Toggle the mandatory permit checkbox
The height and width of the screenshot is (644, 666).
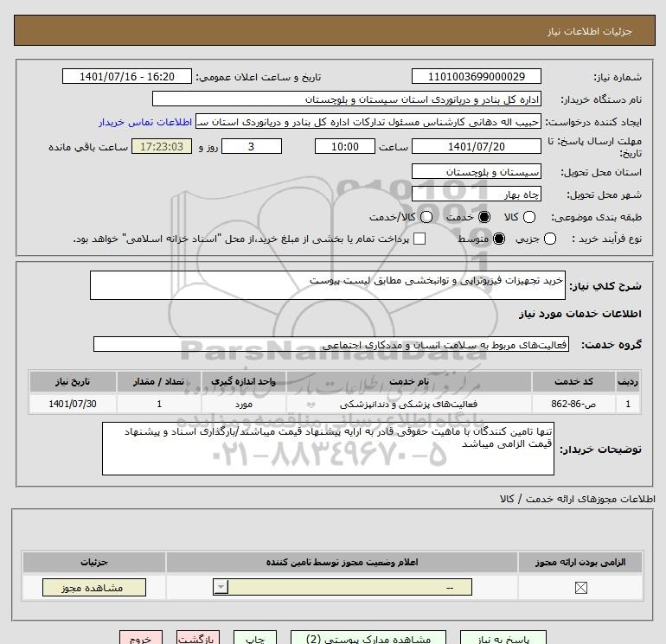(x=580, y=588)
